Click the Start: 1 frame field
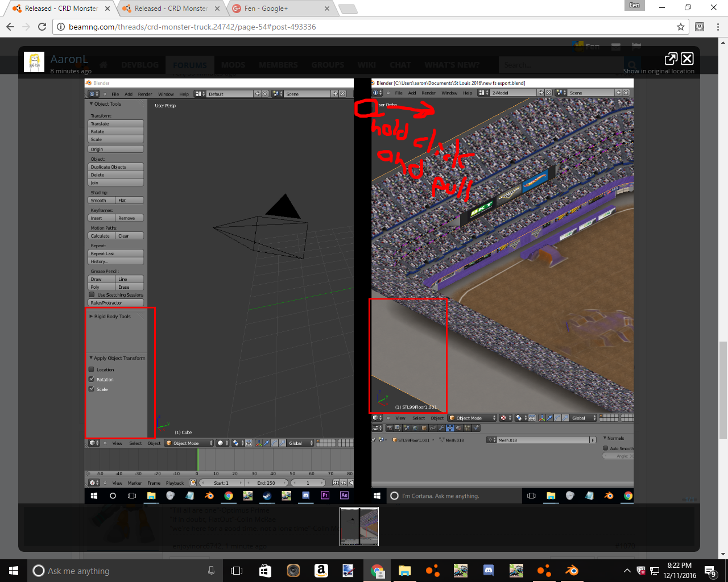The width and height of the screenshot is (728, 582). [x=222, y=483]
